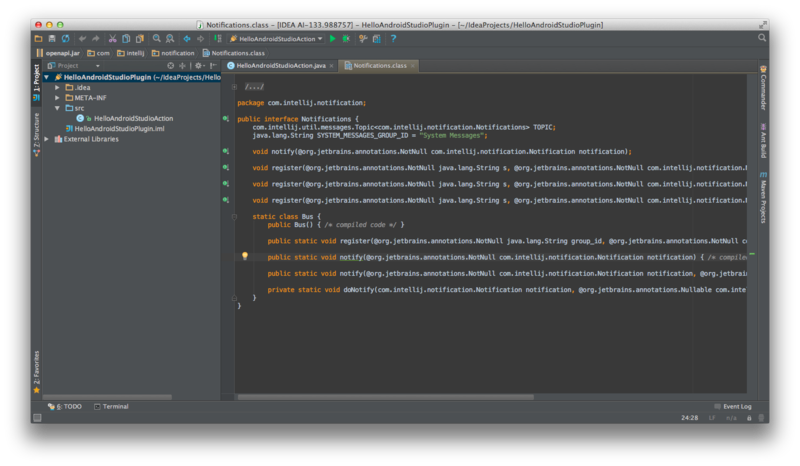
Task: Collapse the HelloAndroidStudioPlugin root node
Action: pyautogui.click(x=47, y=77)
